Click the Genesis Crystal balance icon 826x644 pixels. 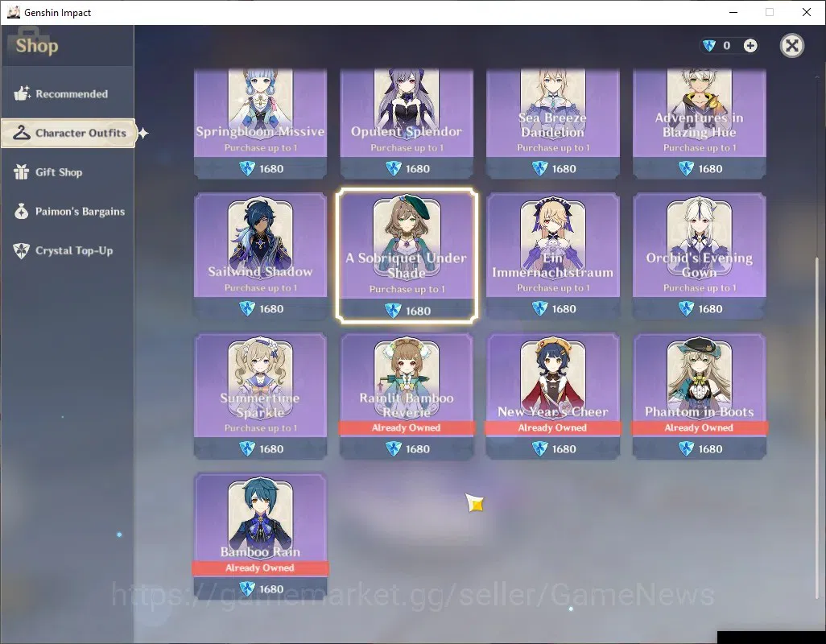point(709,46)
